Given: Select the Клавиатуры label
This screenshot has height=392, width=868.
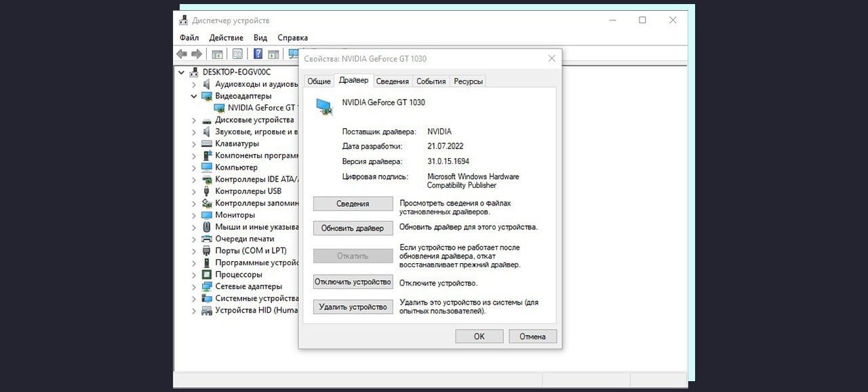Looking at the screenshot, I should point(237,144).
